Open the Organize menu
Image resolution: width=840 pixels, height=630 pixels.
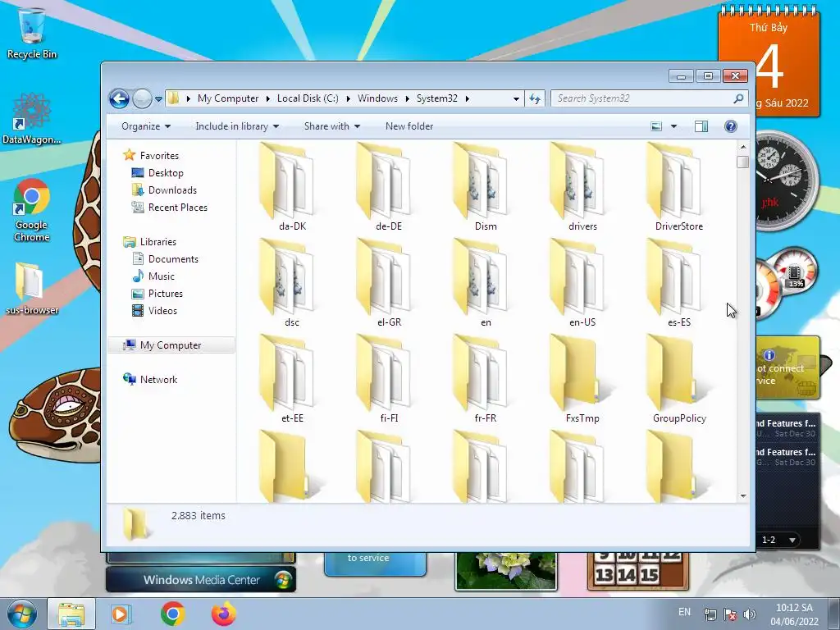146,126
